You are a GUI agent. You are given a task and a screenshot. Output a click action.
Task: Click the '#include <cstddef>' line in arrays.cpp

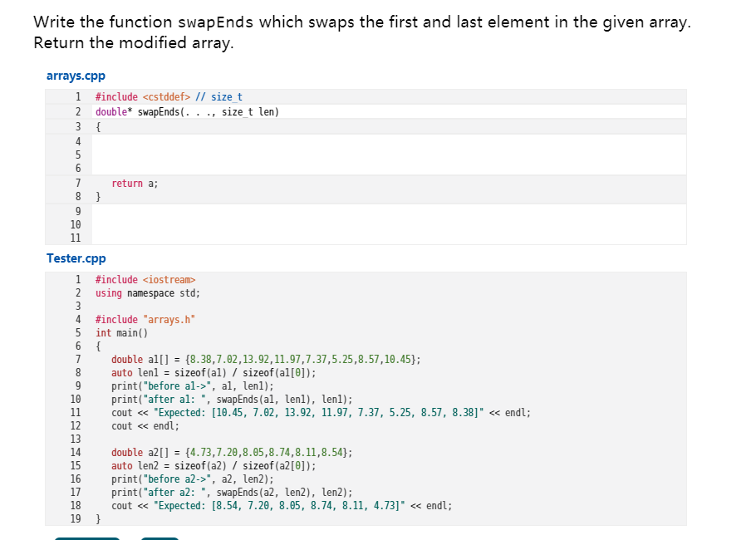tap(169, 97)
